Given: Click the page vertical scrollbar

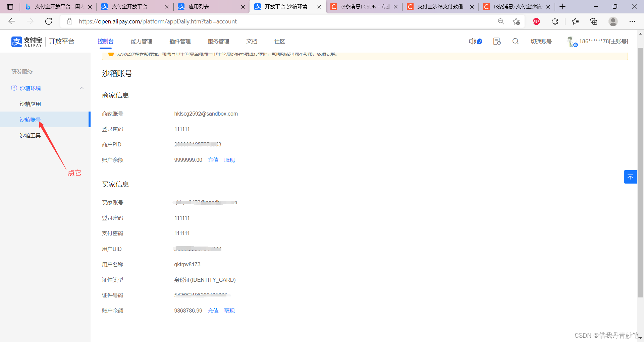Looking at the screenshot, I should [640, 172].
